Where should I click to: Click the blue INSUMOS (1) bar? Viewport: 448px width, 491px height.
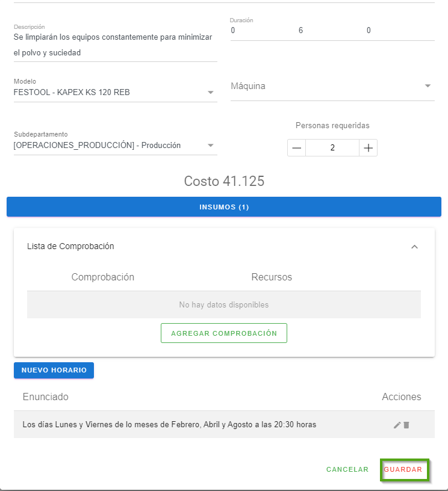point(224,207)
